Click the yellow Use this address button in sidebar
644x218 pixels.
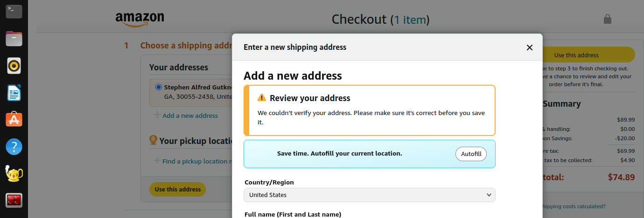(588, 55)
